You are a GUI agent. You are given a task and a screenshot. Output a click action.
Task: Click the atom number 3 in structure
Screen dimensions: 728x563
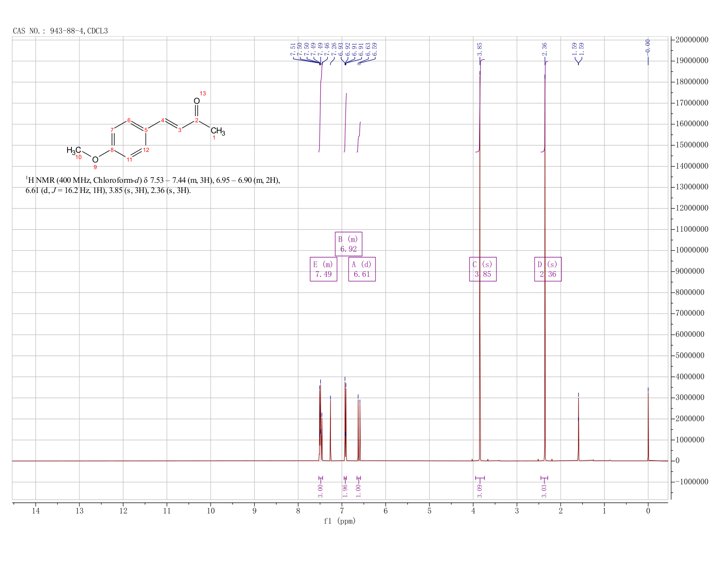(x=180, y=130)
